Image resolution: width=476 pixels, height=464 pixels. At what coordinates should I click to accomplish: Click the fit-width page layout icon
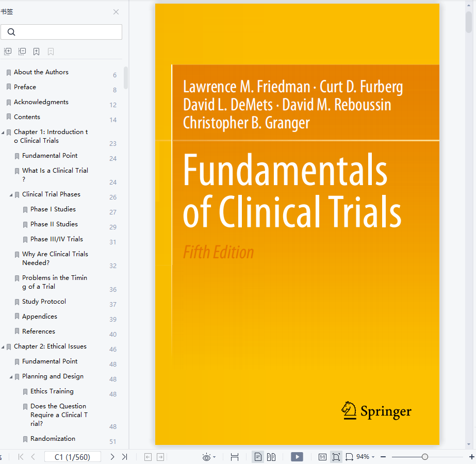pos(234,457)
